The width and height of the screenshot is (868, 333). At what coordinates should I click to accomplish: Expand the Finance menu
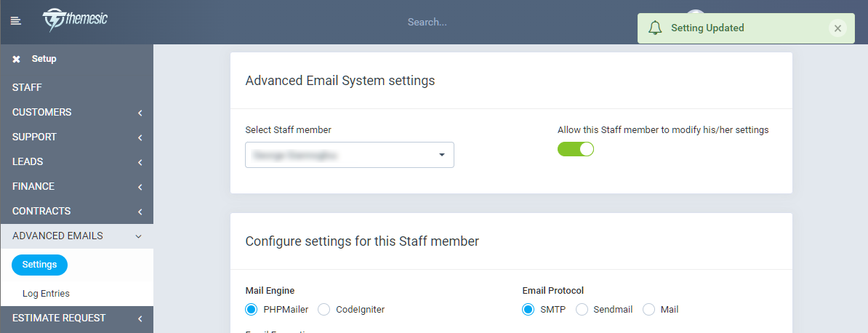pyautogui.click(x=76, y=187)
